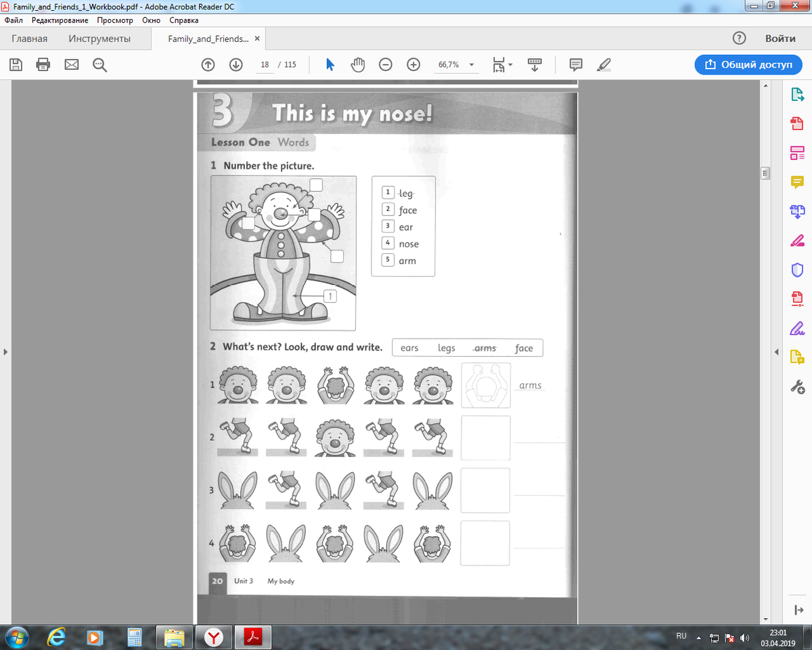Click the Save file floppy disk icon
Image resolution: width=812 pixels, height=650 pixels.
click(x=16, y=65)
